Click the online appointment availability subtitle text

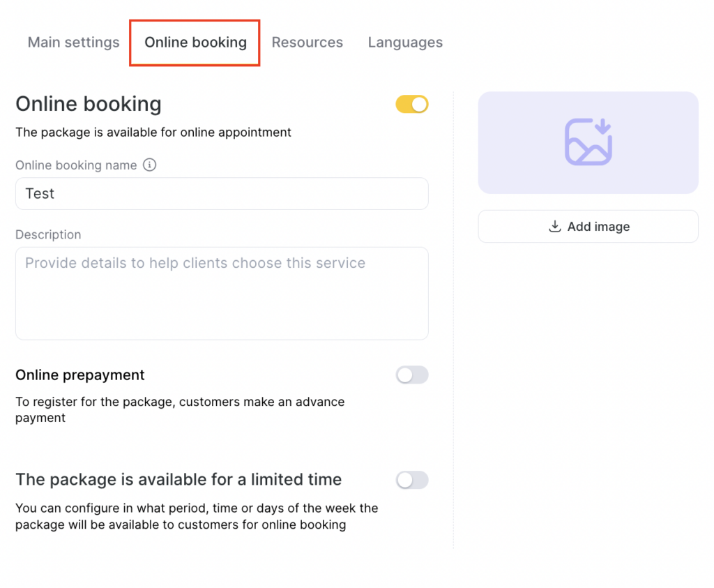tap(153, 133)
